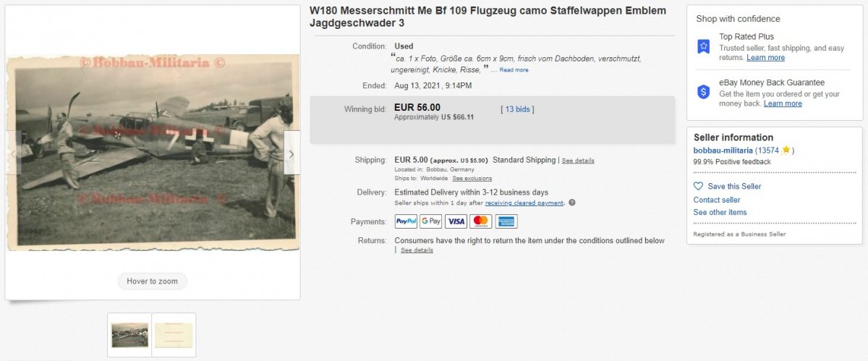Click See details for shipping
Image resolution: width=868 pixels, height=361 pixels.
(578, 161)
